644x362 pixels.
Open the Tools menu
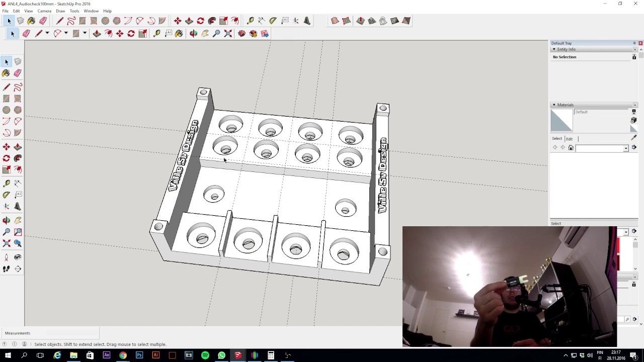pyautogui.click(x=74, y=11)
